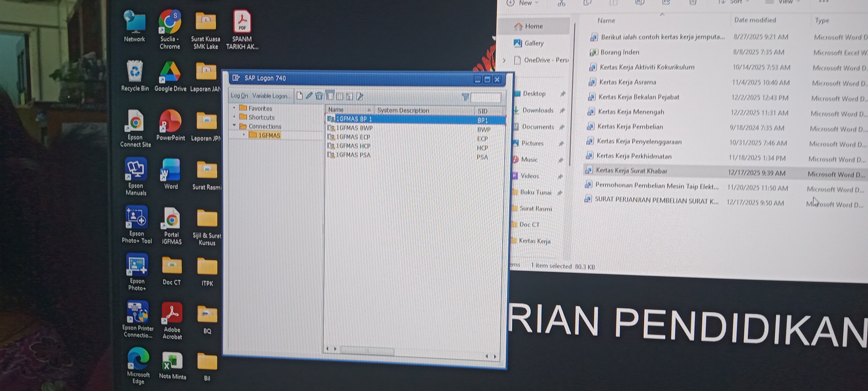Screen dimensions: 868x391
Task: Open Documents in File Explorer sidebar
Action: point(538,127)
